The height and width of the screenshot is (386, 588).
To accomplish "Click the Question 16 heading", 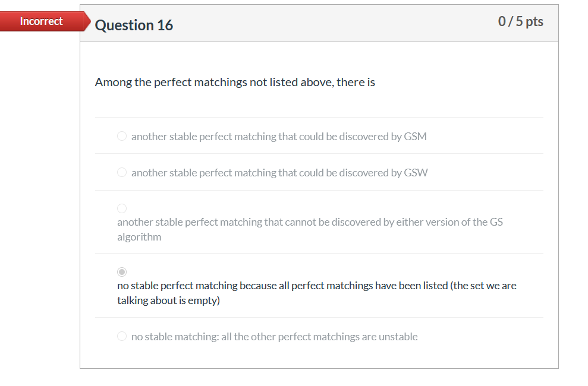I will 134,25.
